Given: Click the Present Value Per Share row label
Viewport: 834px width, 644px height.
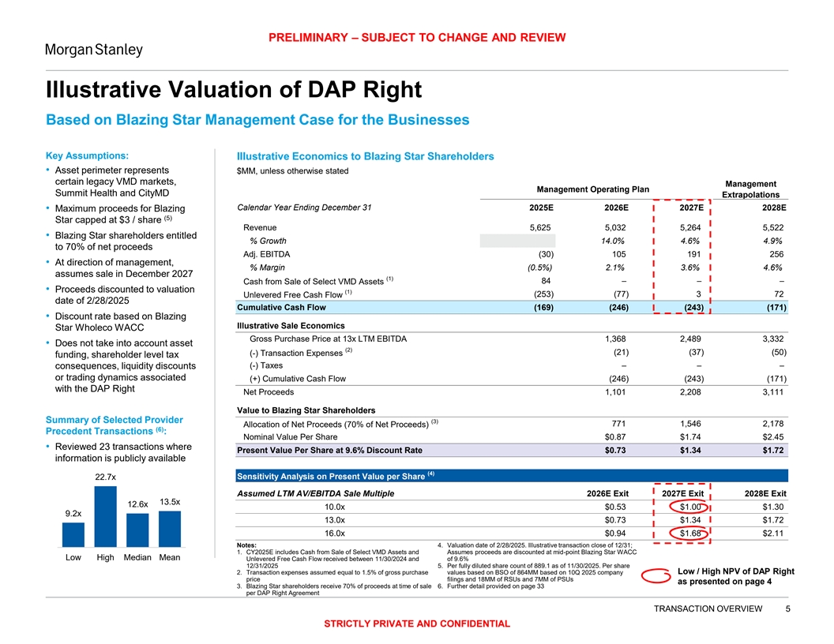Looking at the screenshot, I should point(323,451).
